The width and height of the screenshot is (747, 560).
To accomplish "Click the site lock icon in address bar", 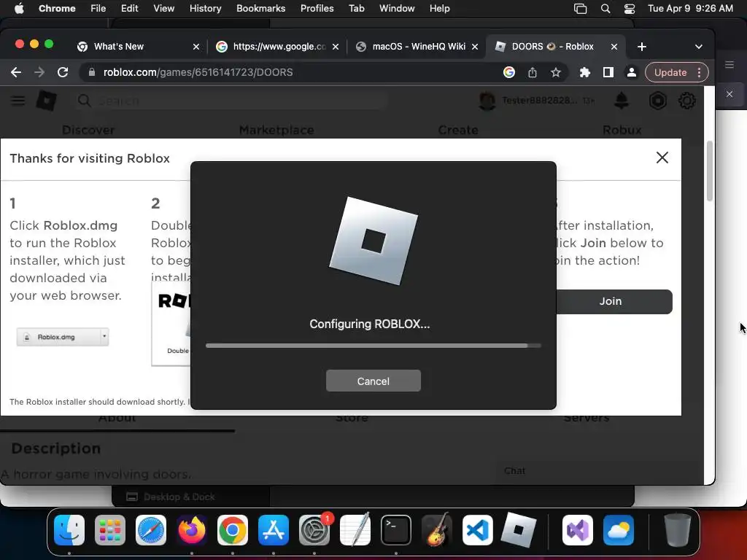I will [x=92, y=72].
